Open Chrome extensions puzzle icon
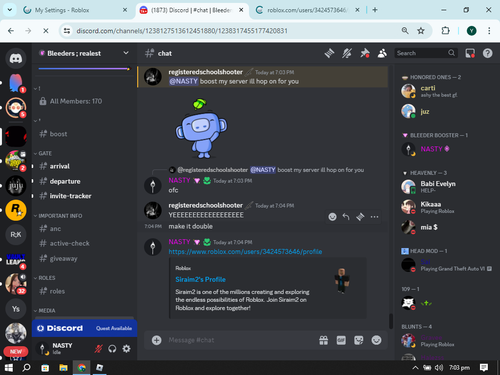This screenshot has height=375, width=500. [x=445, y=31]
